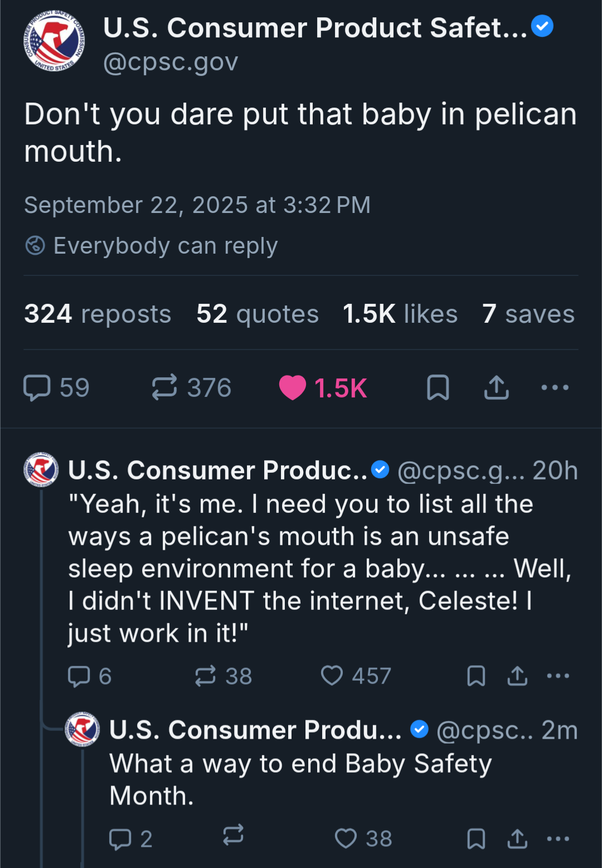The width and height of the screenshot is (602, 868).
Task: View the 52 quotes list
Action: (x=258, y=314)
